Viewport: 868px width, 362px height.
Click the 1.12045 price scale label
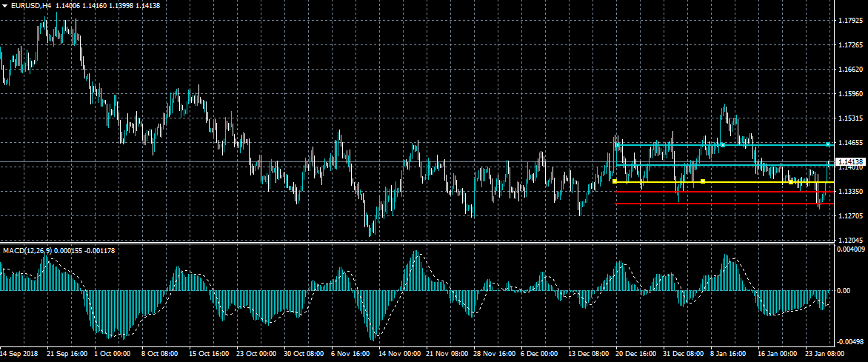tap(850, 241)
